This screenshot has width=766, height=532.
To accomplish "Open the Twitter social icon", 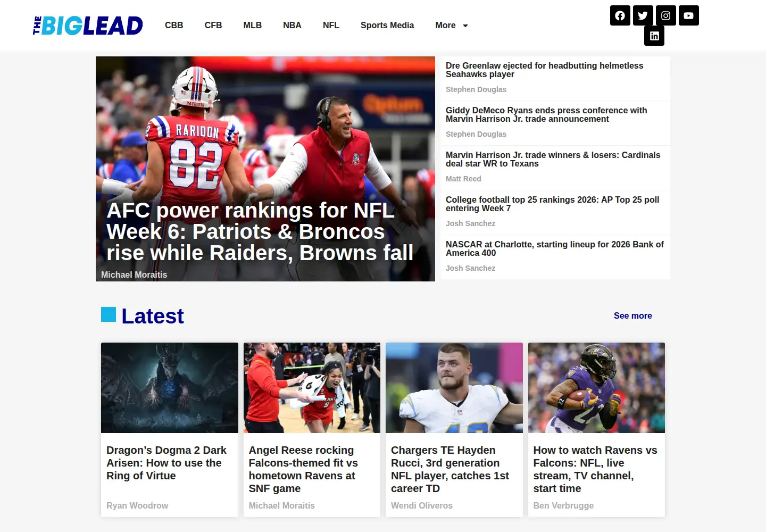I will [x=643, y=15].
